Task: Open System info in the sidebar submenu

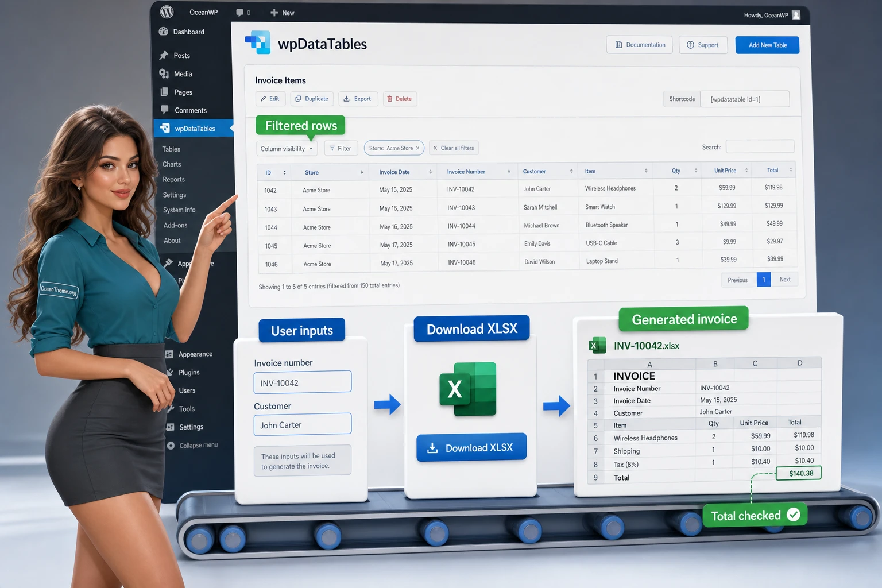Action: click(x=179, y=210)
